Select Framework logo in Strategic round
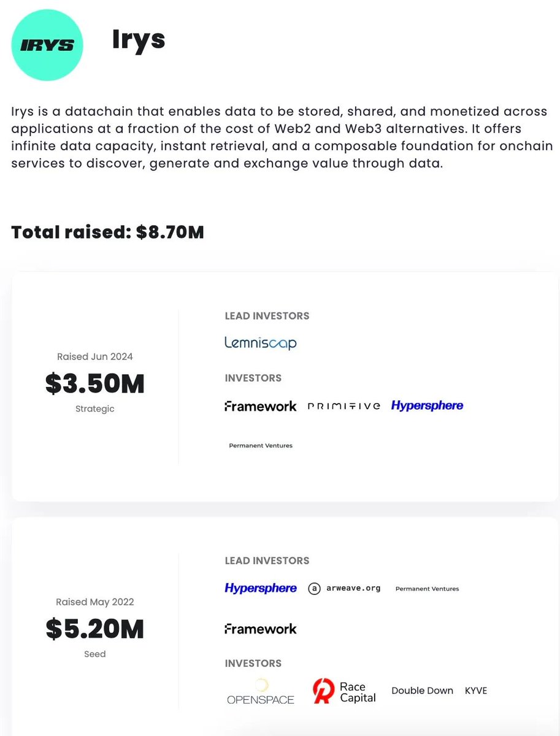 [261, 406]
